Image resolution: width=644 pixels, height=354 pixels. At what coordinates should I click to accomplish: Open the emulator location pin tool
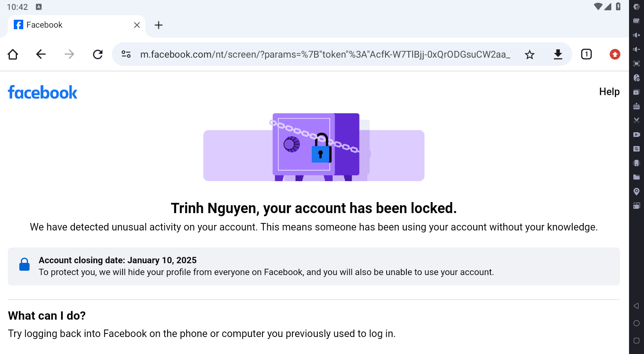637,191
